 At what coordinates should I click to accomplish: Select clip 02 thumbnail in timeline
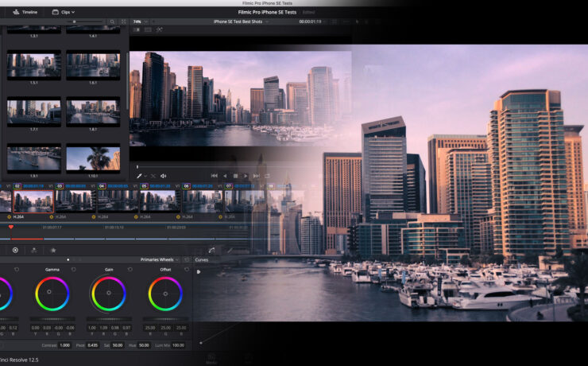point(33,201)
